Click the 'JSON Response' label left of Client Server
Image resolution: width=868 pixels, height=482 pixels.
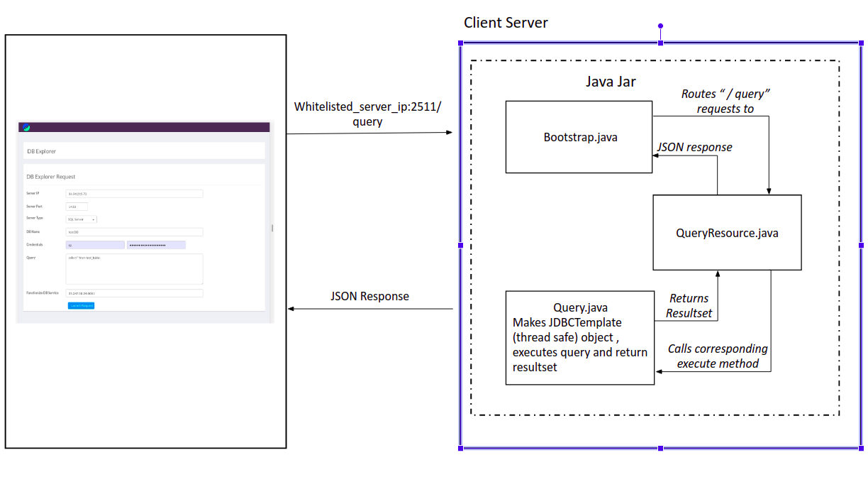point(369,296)
